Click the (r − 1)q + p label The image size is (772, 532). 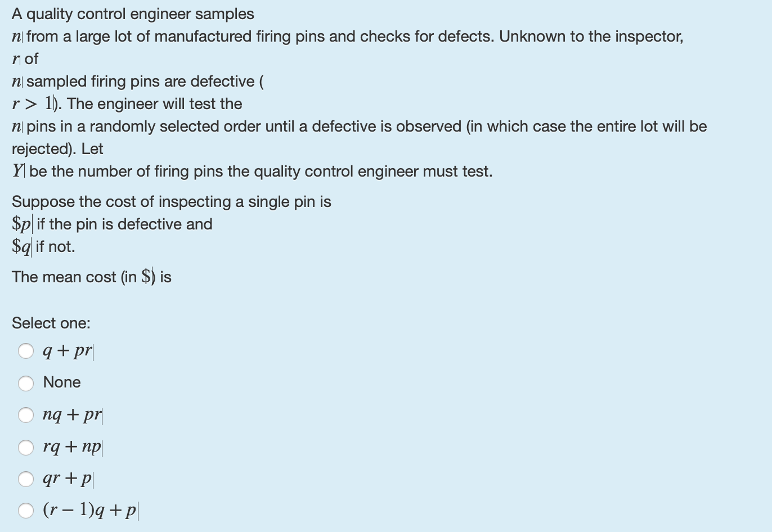point(90,511)
